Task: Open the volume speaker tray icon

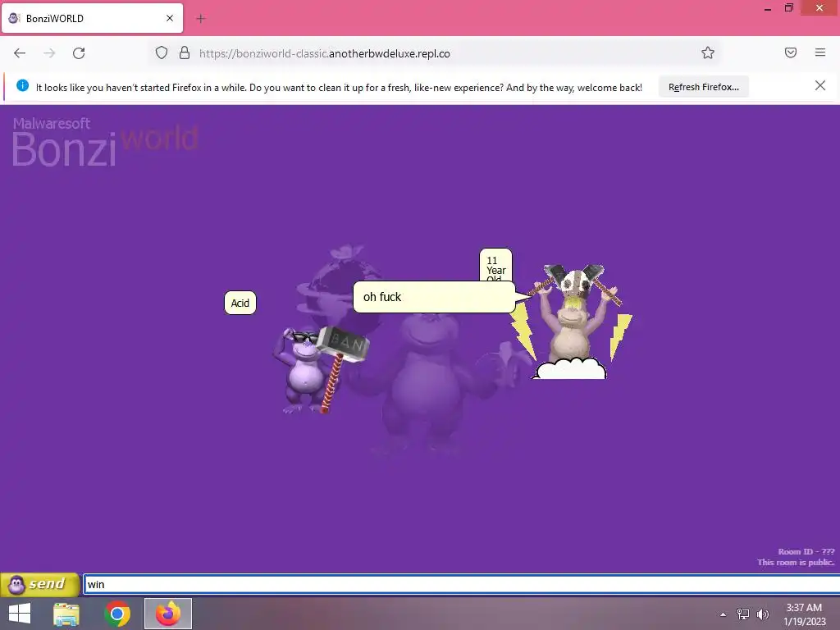Action: [762, 614]
